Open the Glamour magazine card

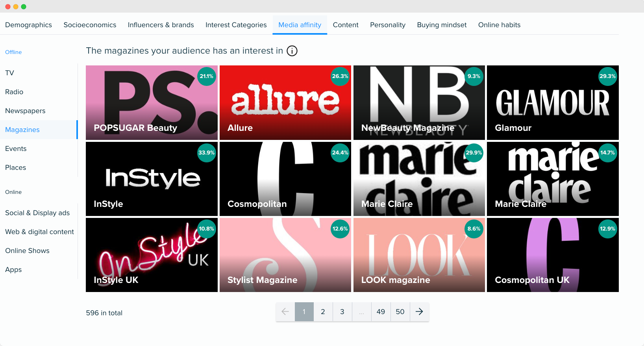[x=553, y=102]
